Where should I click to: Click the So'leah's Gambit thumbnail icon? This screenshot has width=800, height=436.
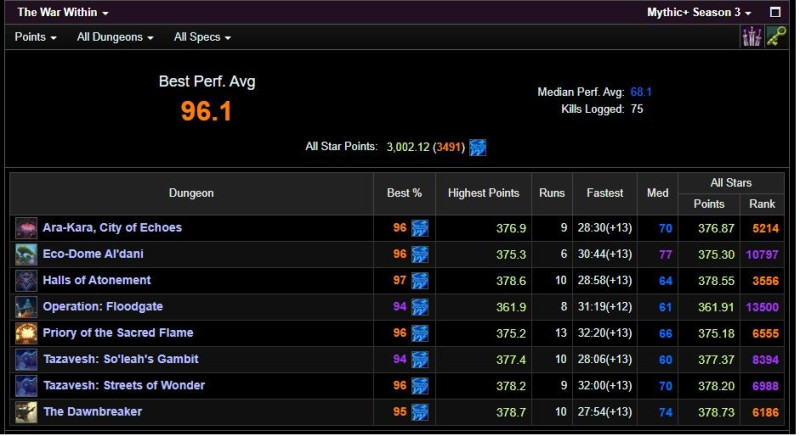click(26, 360)
